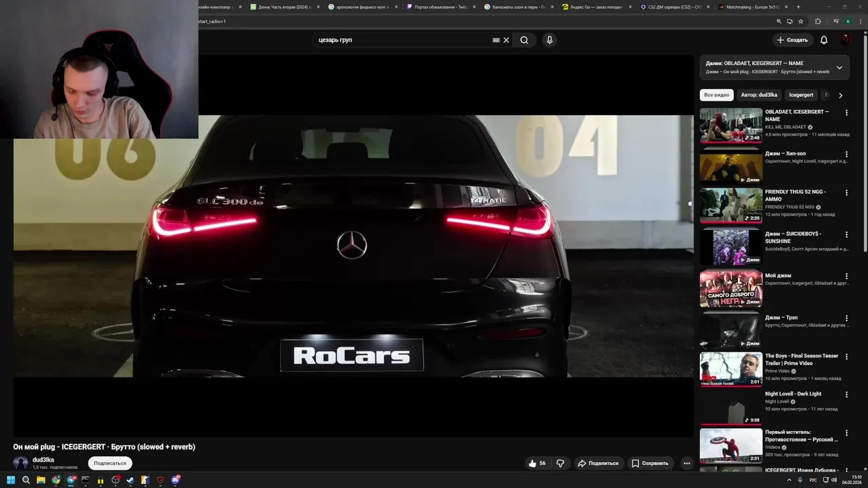Screen dimensions: 868x488
Task: Show more filter chips with right arrow
Action: point(840,96)
